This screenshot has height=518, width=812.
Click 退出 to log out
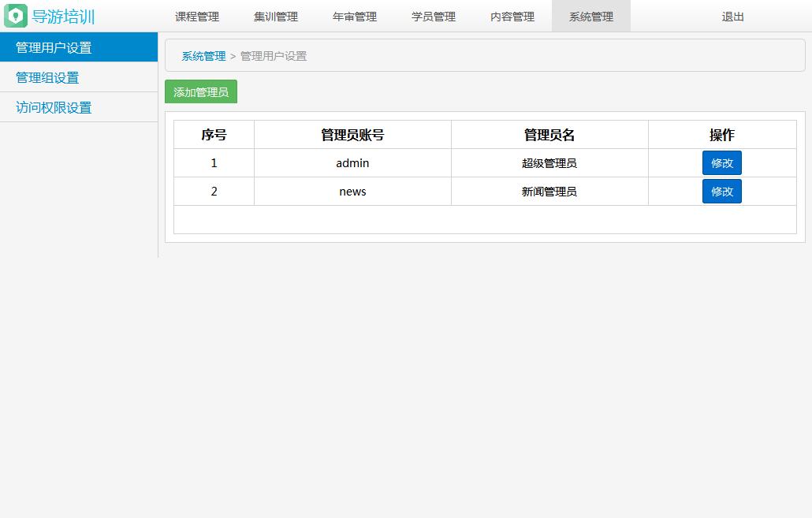[732, 16]
